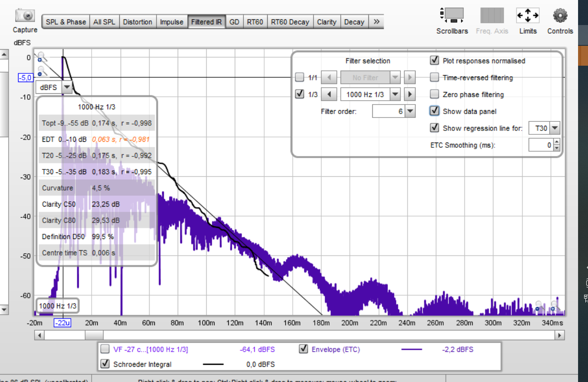Screen dimensions: 588x382
Task: Select the Filtered IR tab
Action: point(206,22)
